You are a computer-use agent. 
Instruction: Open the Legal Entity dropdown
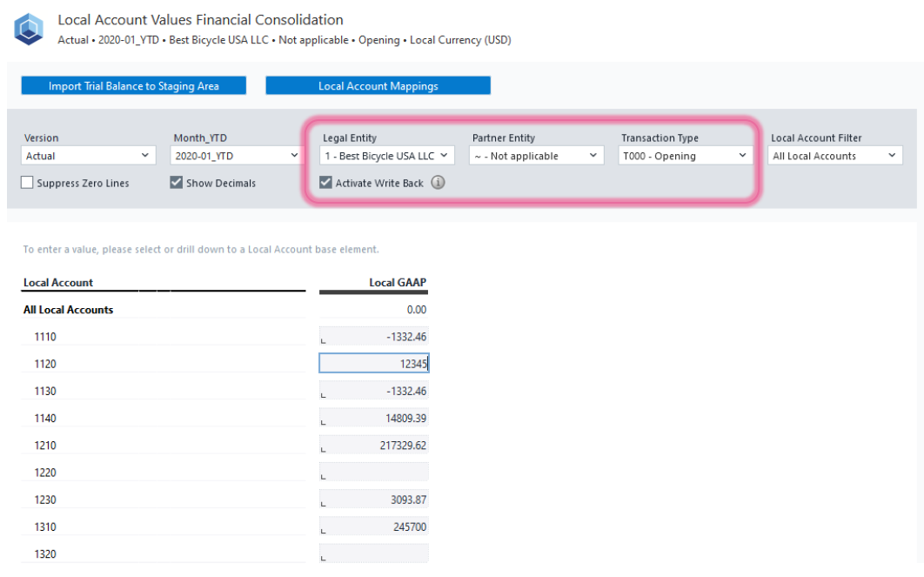pyautogui.click(x=387, y=156)
